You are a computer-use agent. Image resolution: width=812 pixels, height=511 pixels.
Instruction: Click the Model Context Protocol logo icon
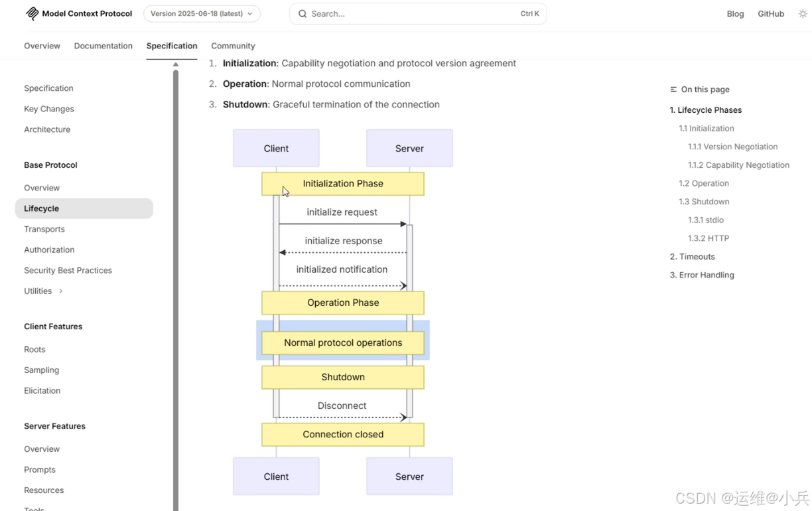pyautogui.click(x=32, y=13)
